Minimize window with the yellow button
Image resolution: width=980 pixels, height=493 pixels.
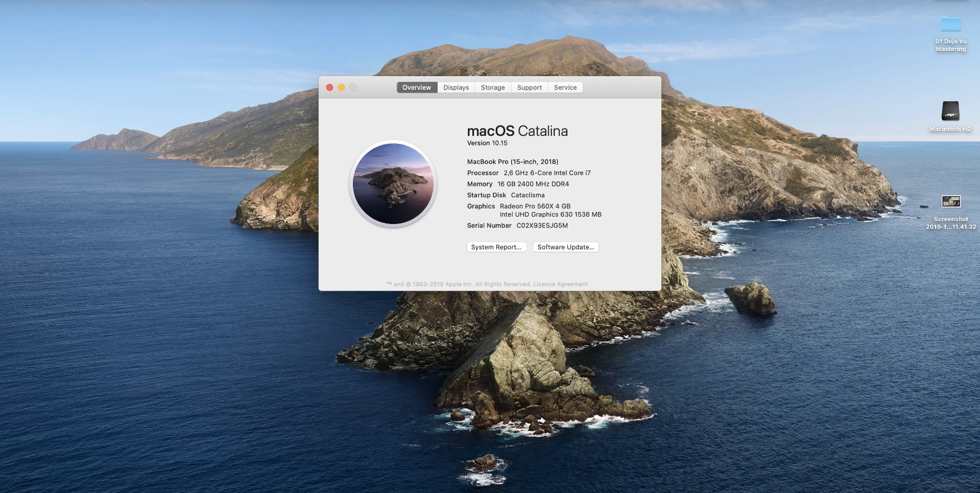click(x=341, y=88)
